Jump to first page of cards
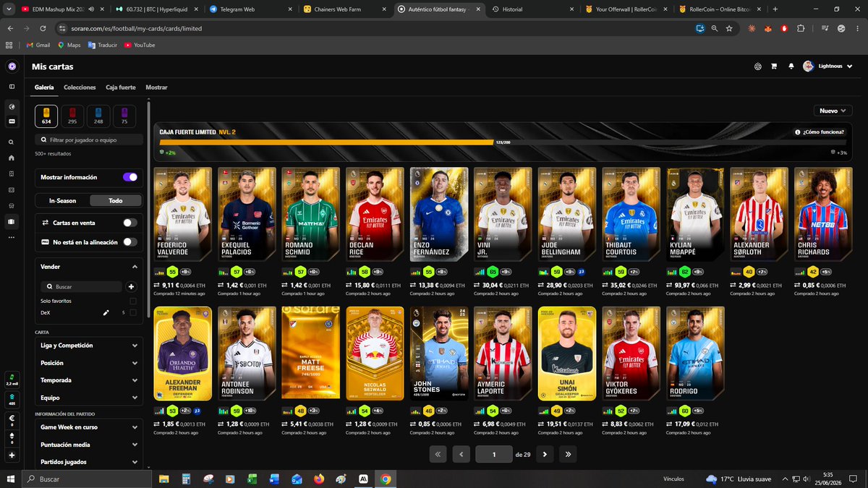The image size is (868, 488). pyautogui.click(x=438, y=455)
